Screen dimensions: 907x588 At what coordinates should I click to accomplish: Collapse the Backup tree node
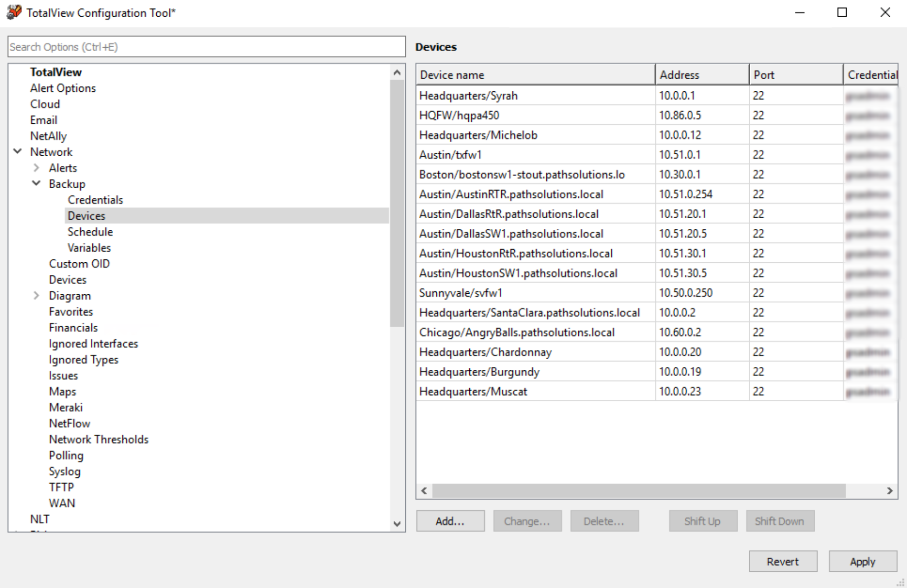(x=36, y=184)
